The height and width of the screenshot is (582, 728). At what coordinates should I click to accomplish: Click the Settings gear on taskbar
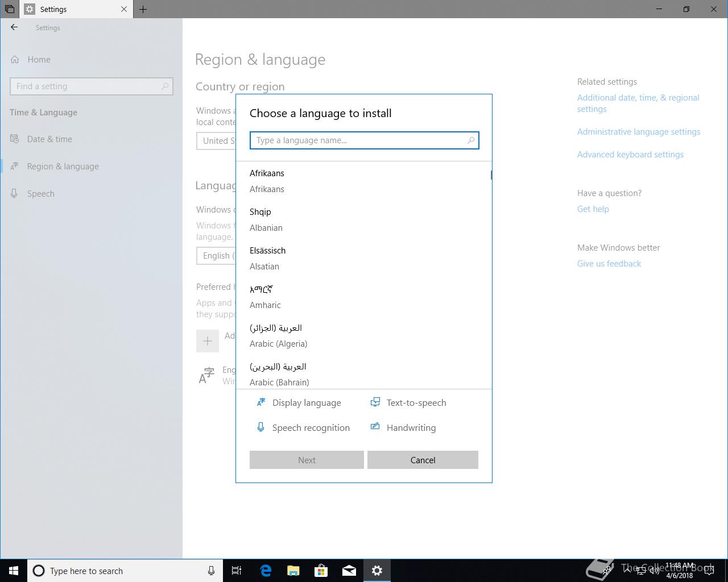(x=377, y=571)
